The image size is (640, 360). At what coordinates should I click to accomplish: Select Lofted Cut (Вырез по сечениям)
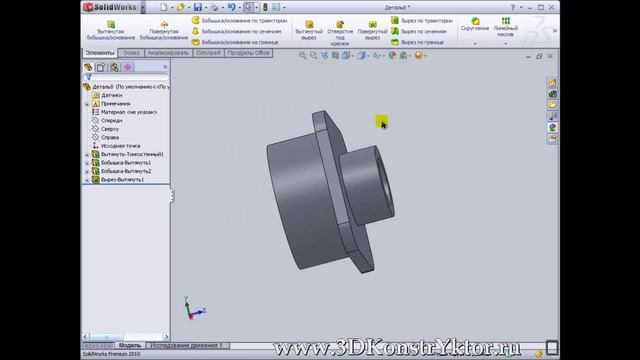pyautogui.click(x=419, y=31)
